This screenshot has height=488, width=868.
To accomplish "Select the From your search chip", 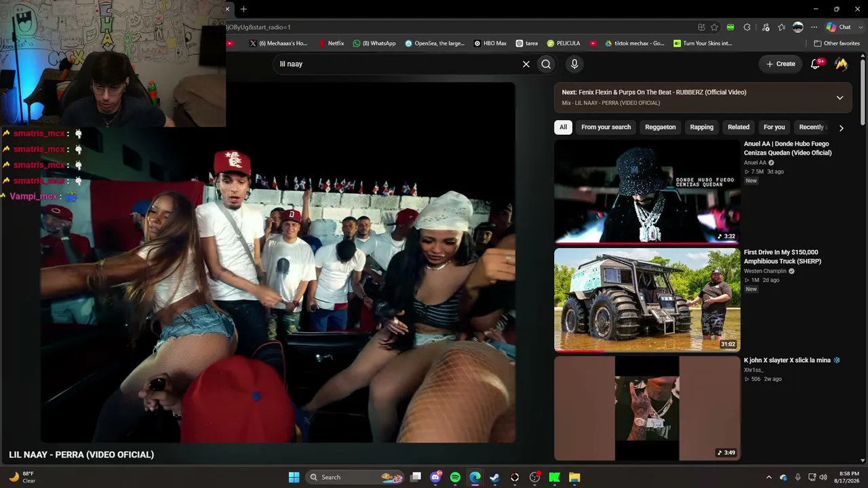I will click(x=606, y=127).
